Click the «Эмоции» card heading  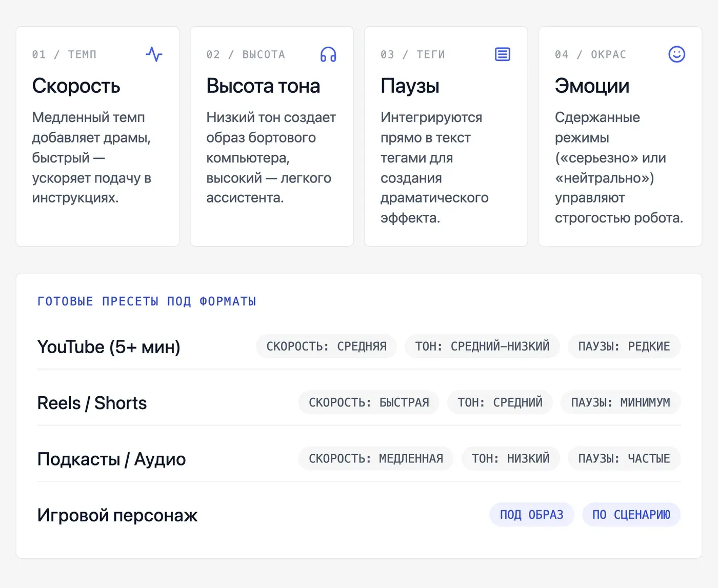[592, 86]
